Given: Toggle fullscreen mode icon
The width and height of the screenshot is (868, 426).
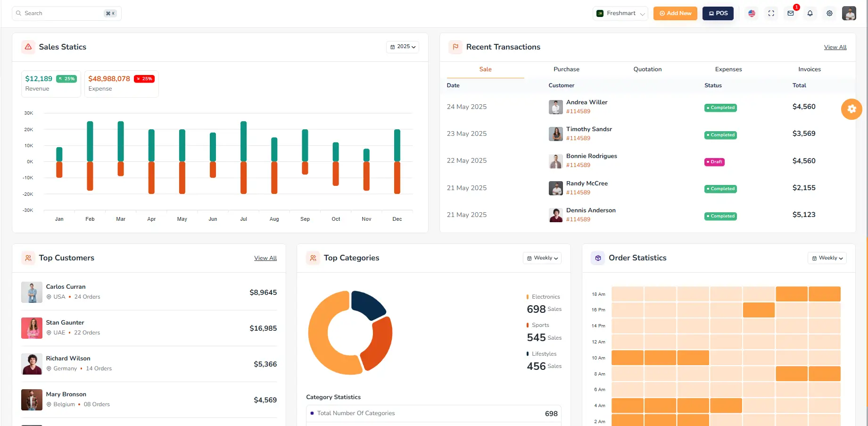Looking at the screenshot, I should (x=771, y=13).
